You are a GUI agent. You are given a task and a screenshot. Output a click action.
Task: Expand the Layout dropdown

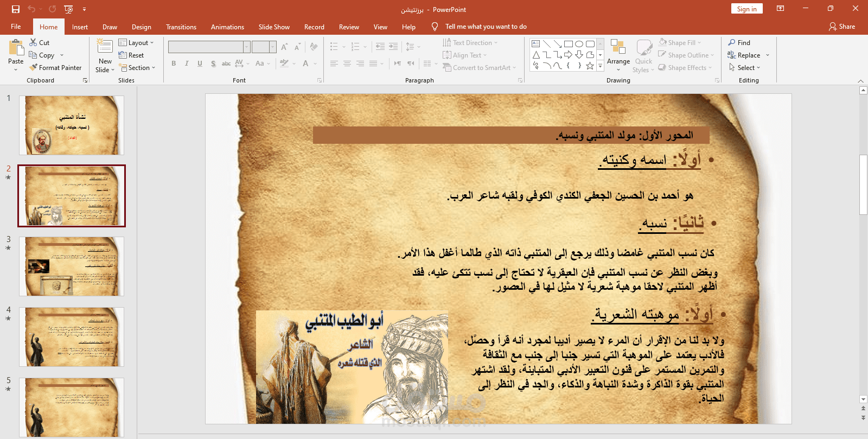pos(136,42)
